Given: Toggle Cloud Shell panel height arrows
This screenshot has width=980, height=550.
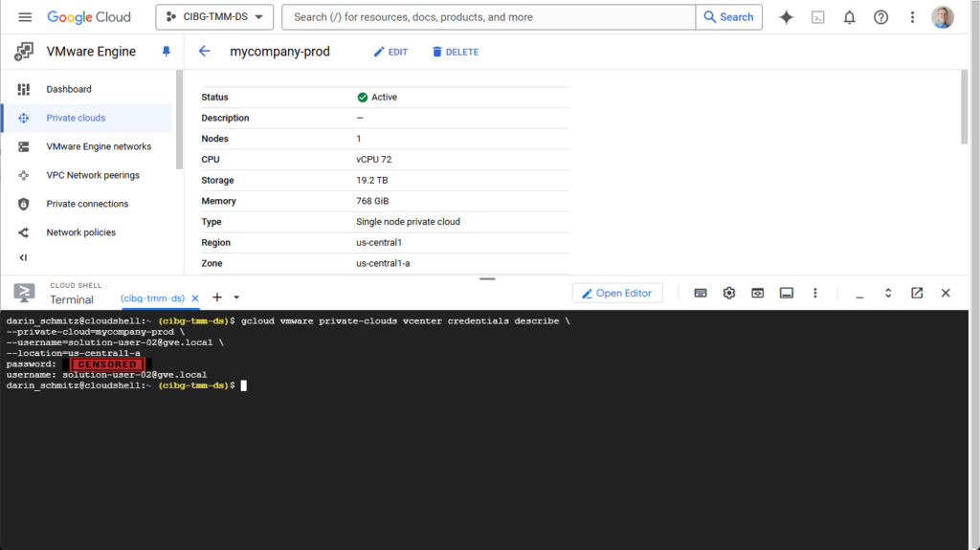Looking at the screenshot, I should click(888, 293).
